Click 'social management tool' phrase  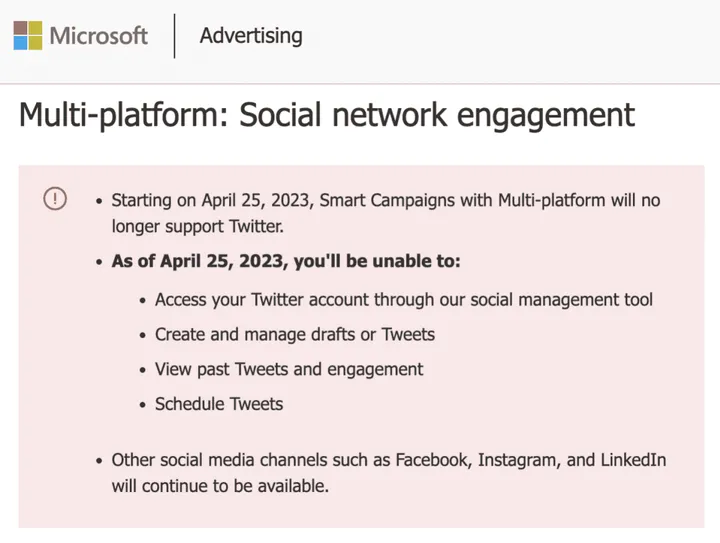(x=561, y=300)
